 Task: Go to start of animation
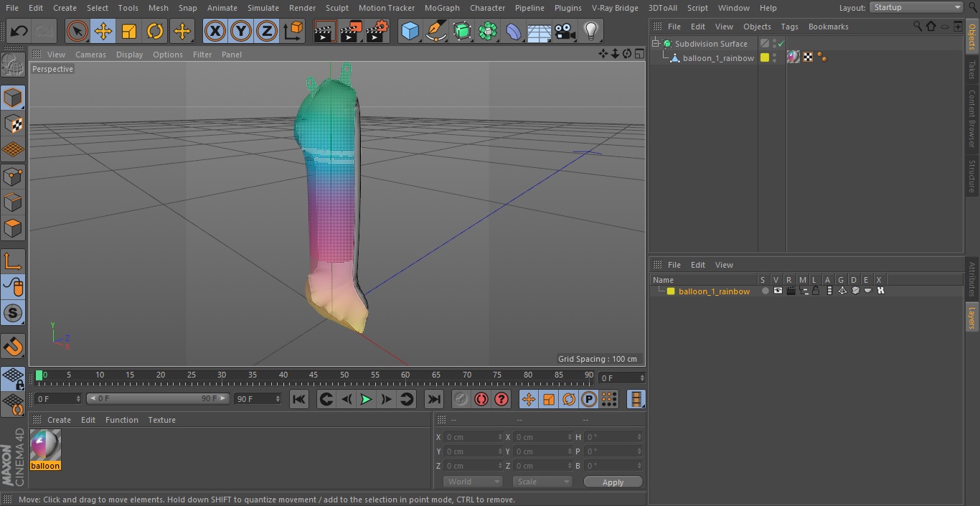tap(299, 399)
